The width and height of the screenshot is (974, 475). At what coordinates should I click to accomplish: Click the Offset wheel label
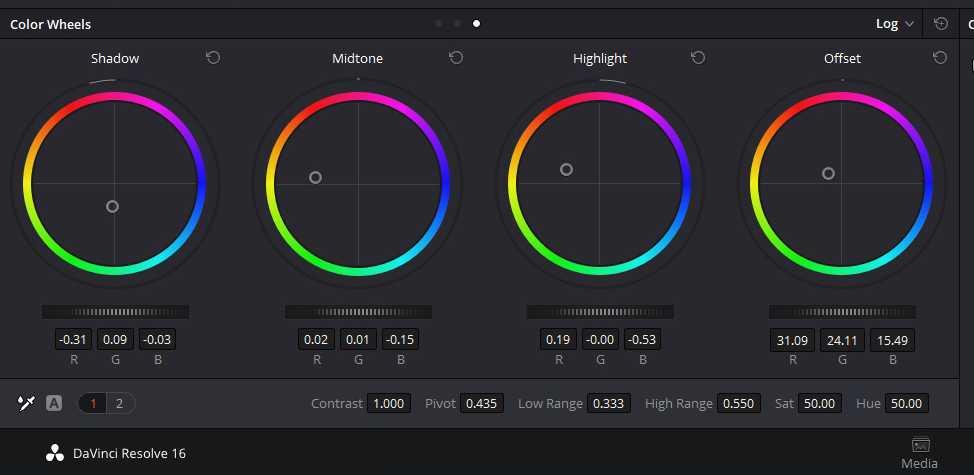click(x=842, y=58)
